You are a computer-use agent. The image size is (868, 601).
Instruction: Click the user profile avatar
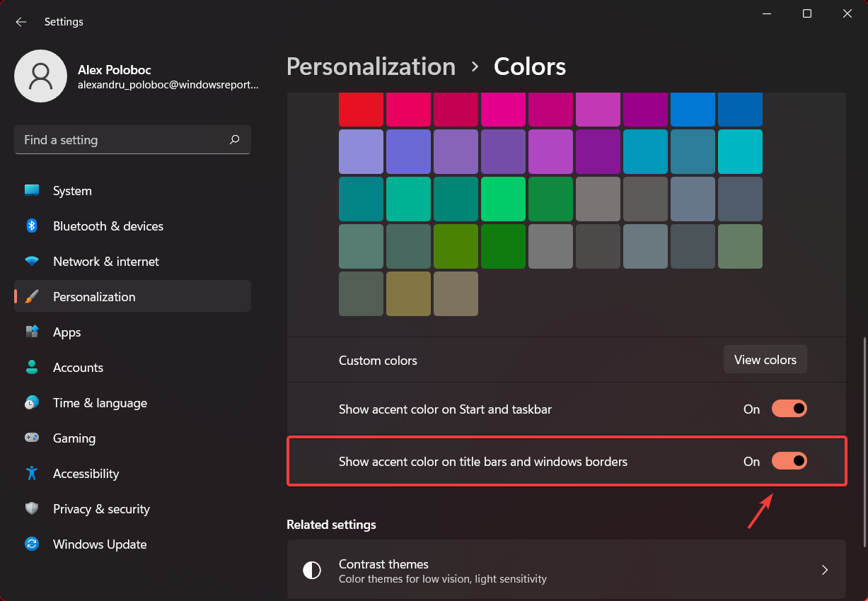[x=41, y=76]
